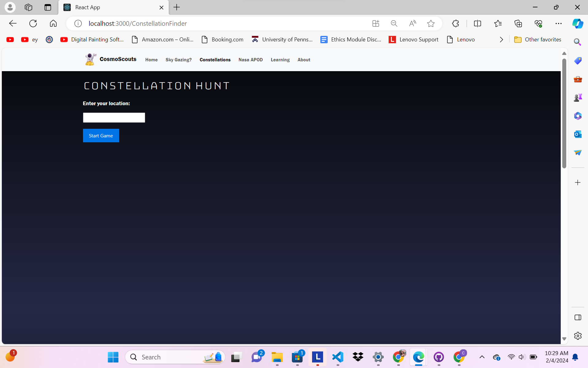Add this page to favorites star icon
Screen dimensions: 588x368
431,24
